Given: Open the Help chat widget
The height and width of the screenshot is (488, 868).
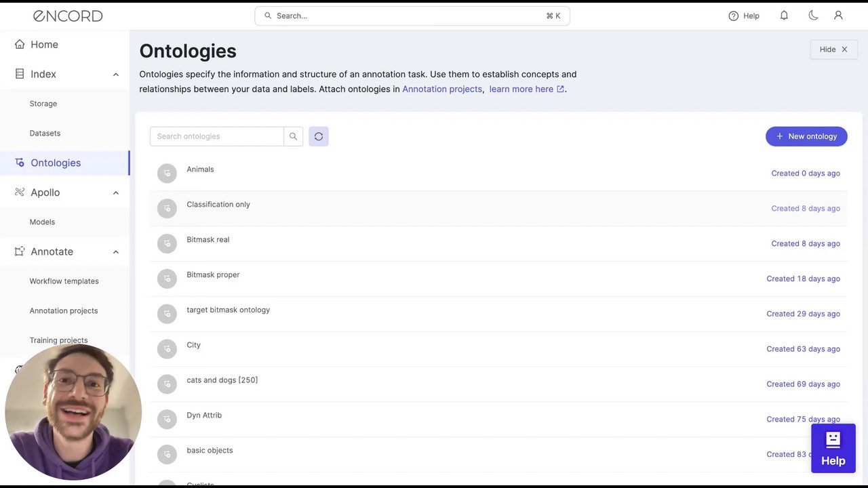Looking at the screenshot, I should (x=833, y=449).
